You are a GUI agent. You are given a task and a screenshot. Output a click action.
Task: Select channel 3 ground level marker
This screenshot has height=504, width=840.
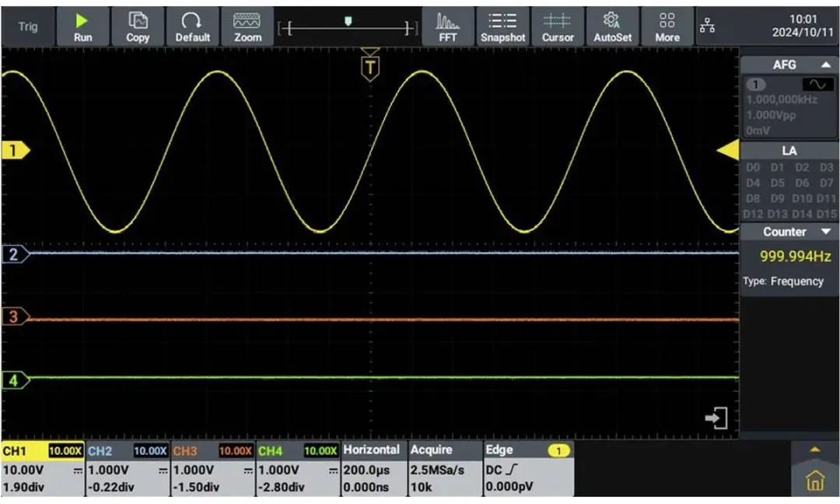15,317
